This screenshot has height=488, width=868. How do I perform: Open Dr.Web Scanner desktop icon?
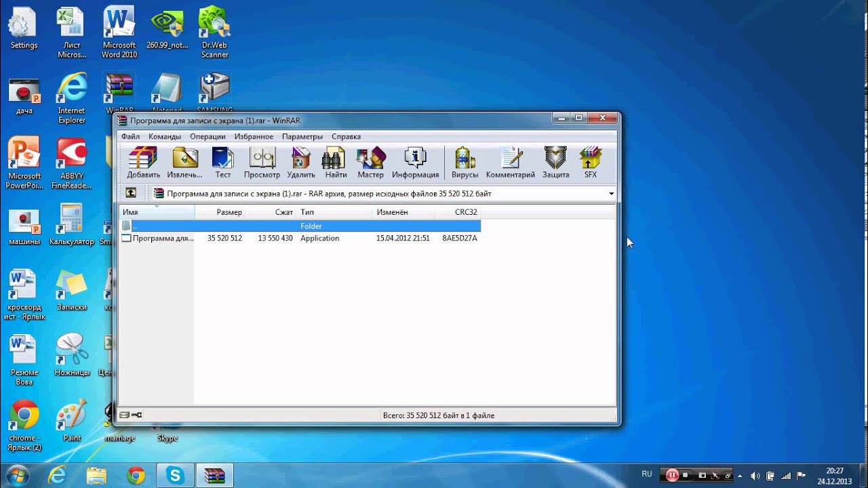tap(214, 33)
